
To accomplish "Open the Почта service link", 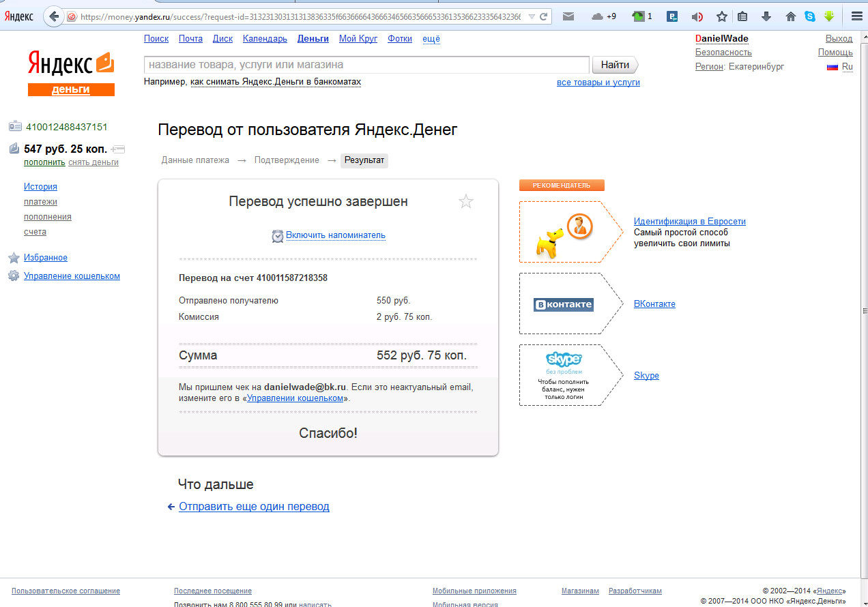I will click(x=190, y=39).
